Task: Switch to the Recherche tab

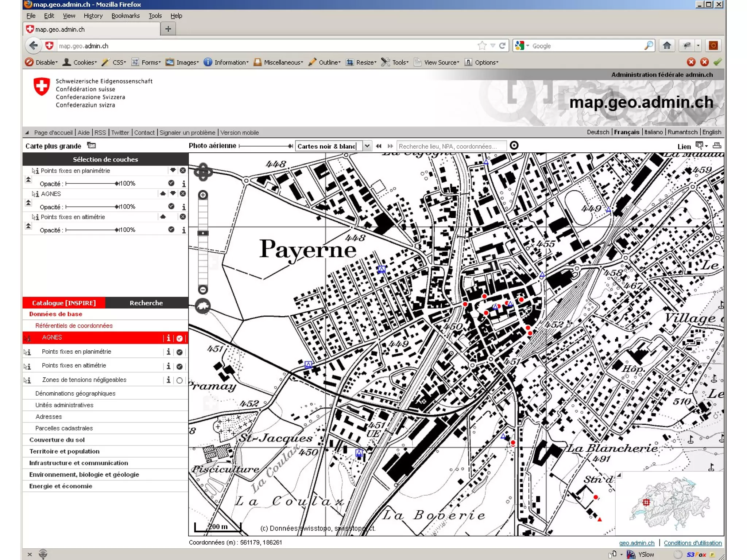Action: pos(146,303)
